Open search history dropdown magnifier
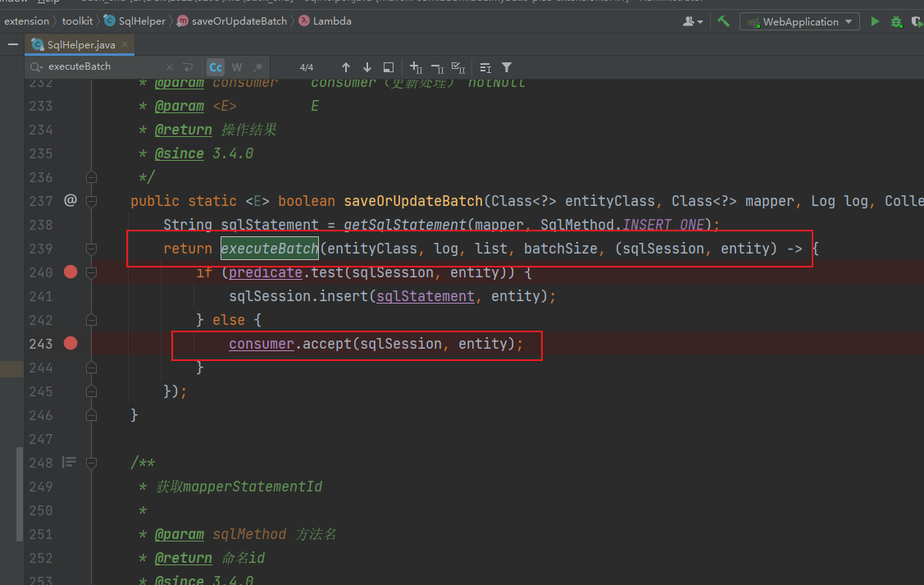The height and width of the screenshot is (585, 924). pyautogui.click(x=37, y=67)
